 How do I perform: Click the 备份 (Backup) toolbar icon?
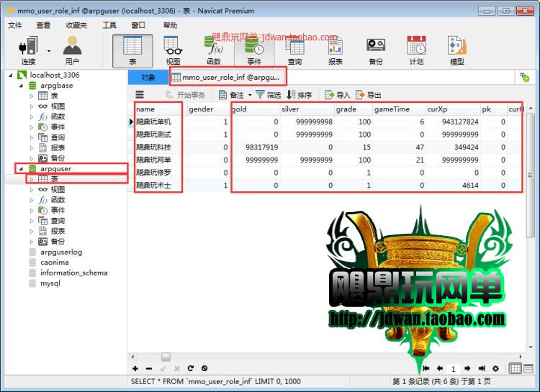tap(375, 50)
